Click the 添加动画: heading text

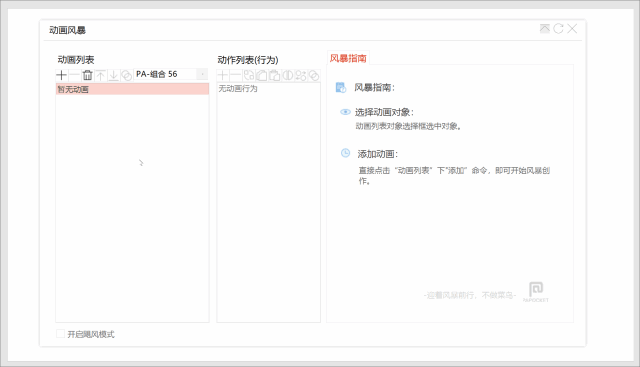(378, 154)
